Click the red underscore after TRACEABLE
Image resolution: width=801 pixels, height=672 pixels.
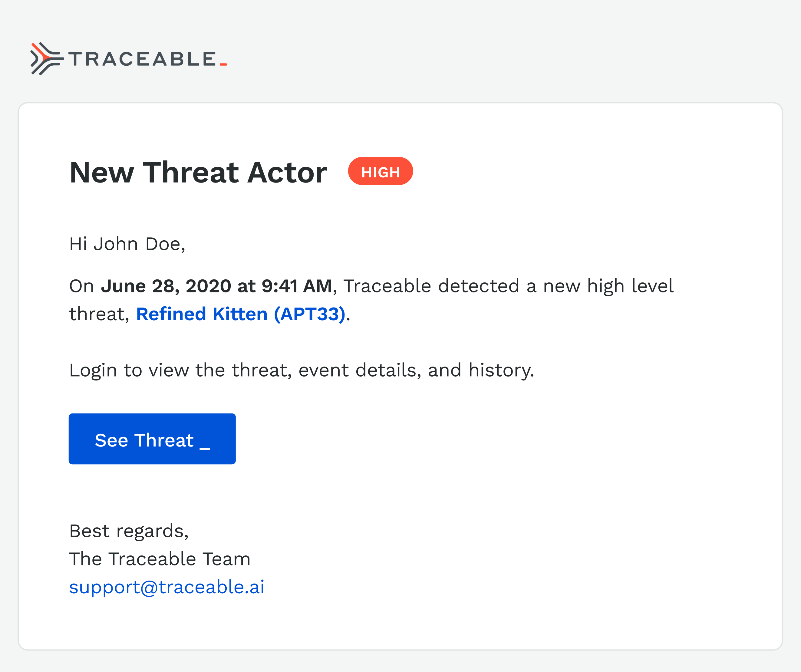[223, 64]
